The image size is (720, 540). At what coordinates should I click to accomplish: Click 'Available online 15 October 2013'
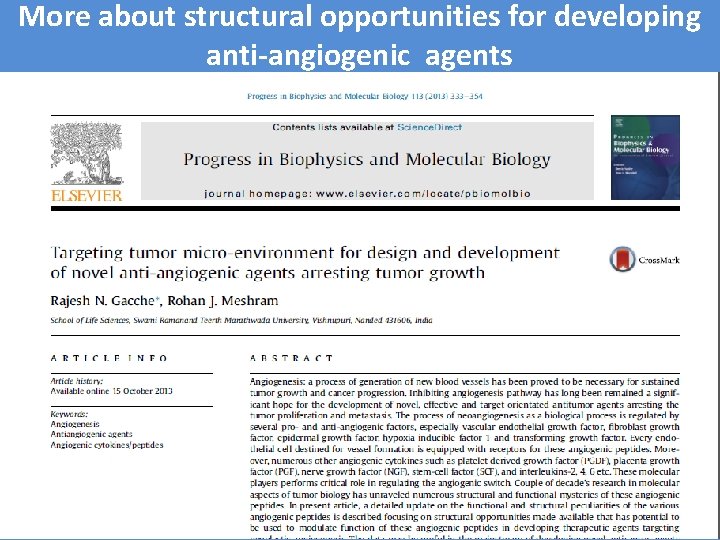click(112, 391)
